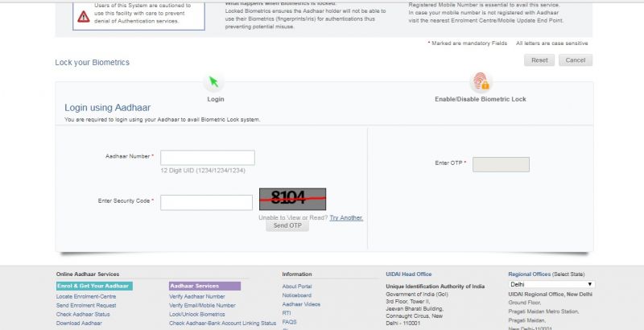Open the RTI link
Viewport: 644px width, 330px height.
(287, 313)
